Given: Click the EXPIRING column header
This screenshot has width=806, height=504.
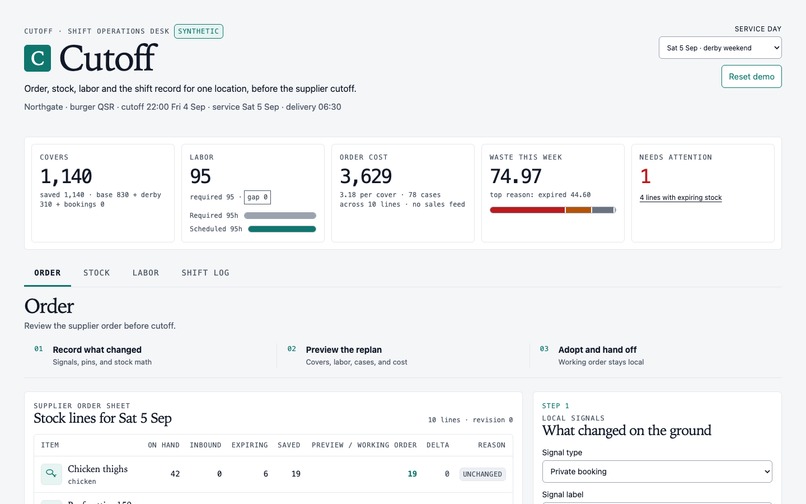Looking at the screenshot, I should point(249,445).
